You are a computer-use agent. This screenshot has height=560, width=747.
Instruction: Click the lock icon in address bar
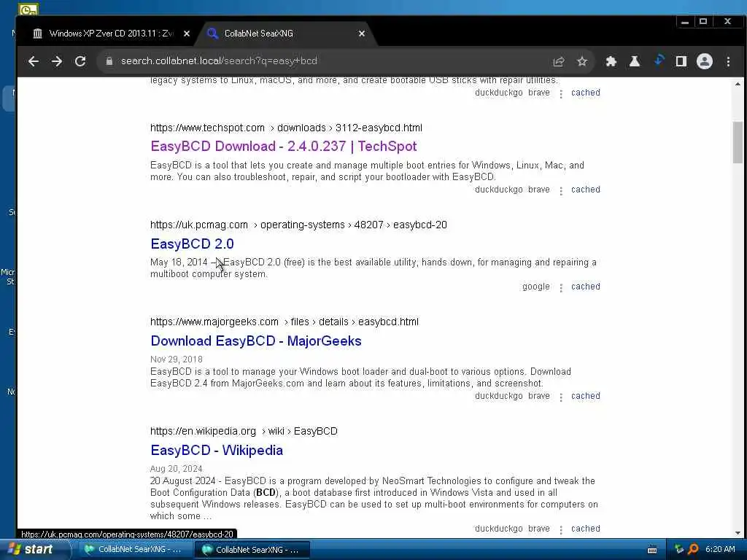[109, 61]
